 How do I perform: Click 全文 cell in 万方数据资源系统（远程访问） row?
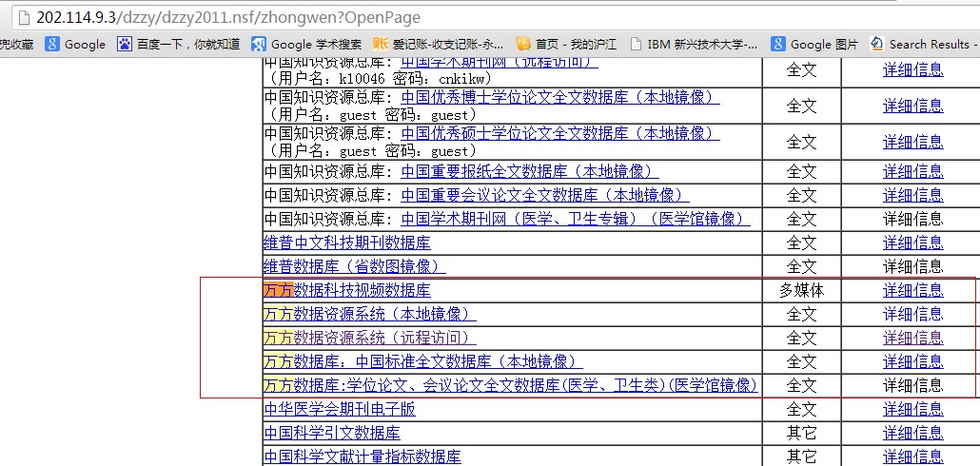(x=801, y=338)
